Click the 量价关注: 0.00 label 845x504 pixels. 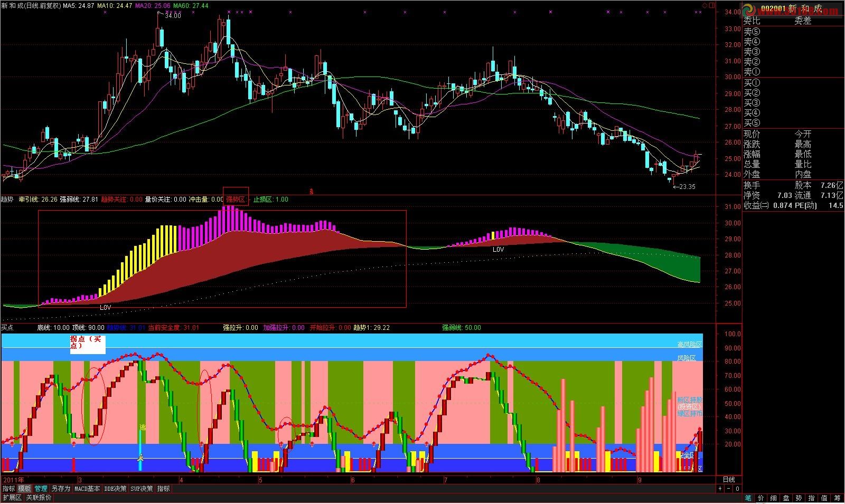(166, 199)
